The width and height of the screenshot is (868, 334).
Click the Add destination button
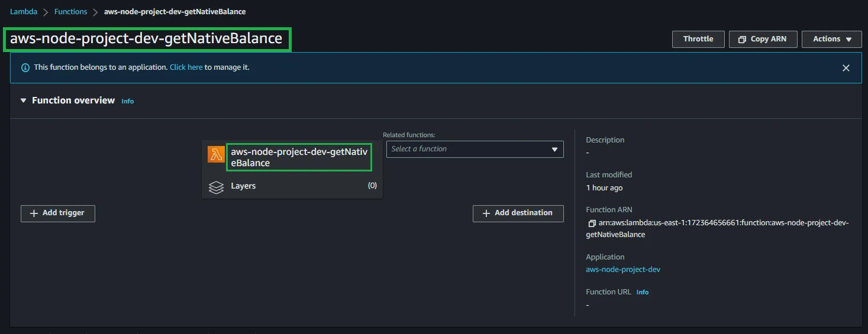(518, 213)
